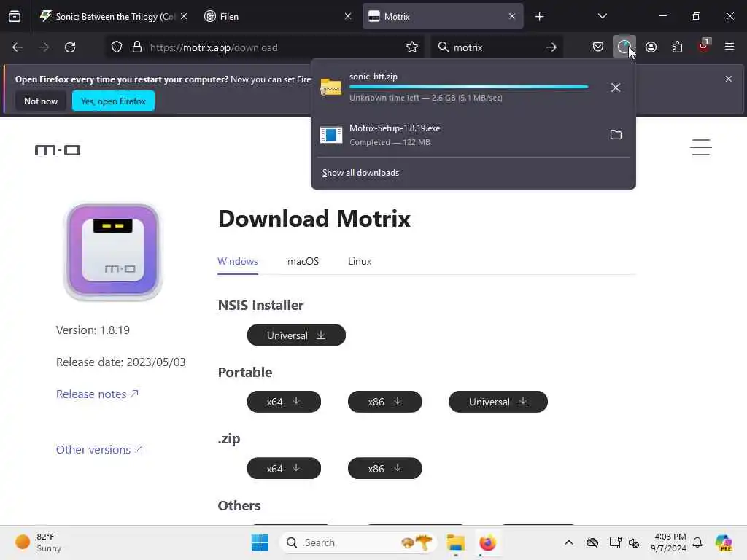Bookmark this page with the star icon

point(412,47)
